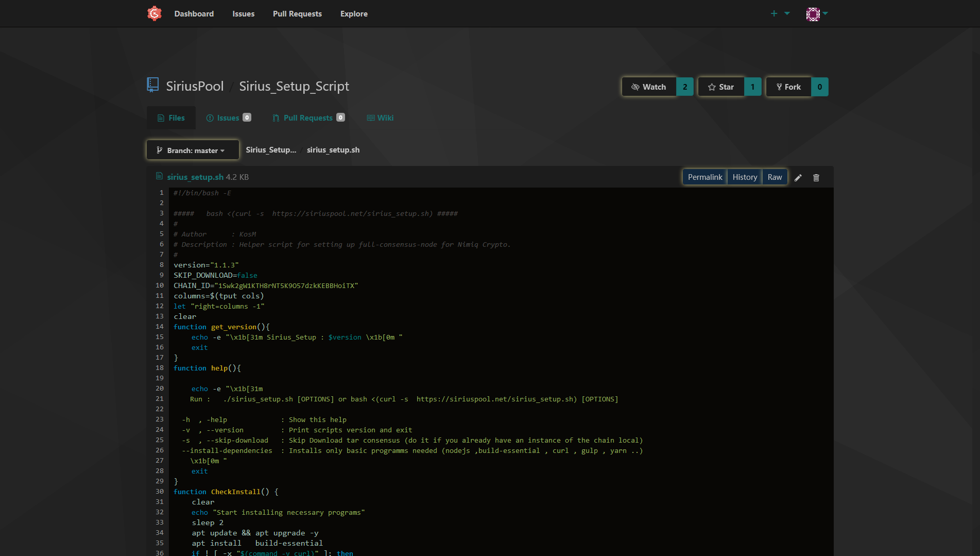Go to Sirius_Setup... breadcrumb root

click(x=271, y=150)
